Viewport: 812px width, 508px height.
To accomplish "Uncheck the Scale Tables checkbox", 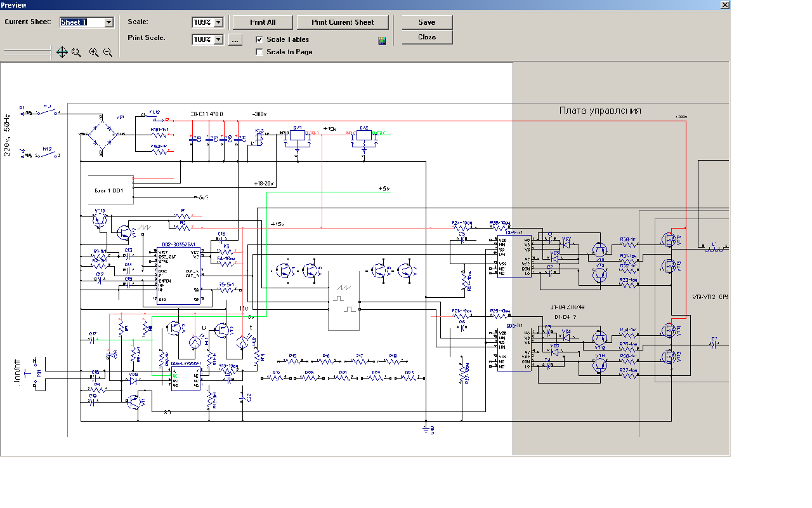I will tap(259, 39).
